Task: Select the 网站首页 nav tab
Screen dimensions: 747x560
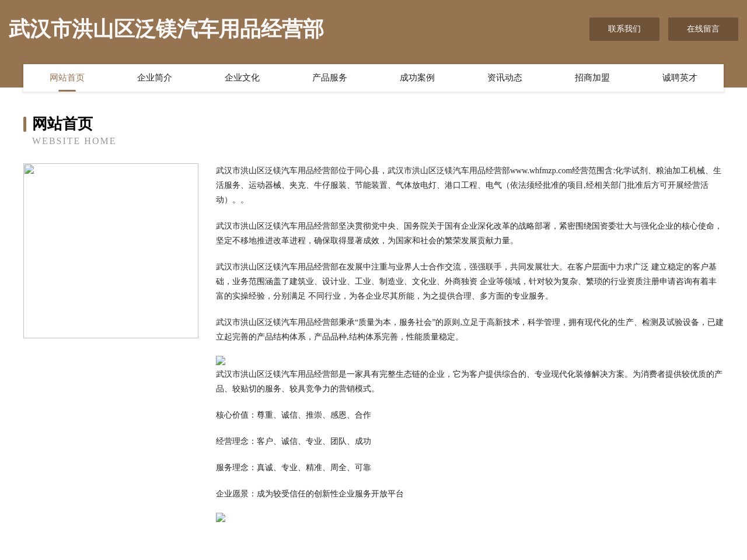Action: pos(67,78)
